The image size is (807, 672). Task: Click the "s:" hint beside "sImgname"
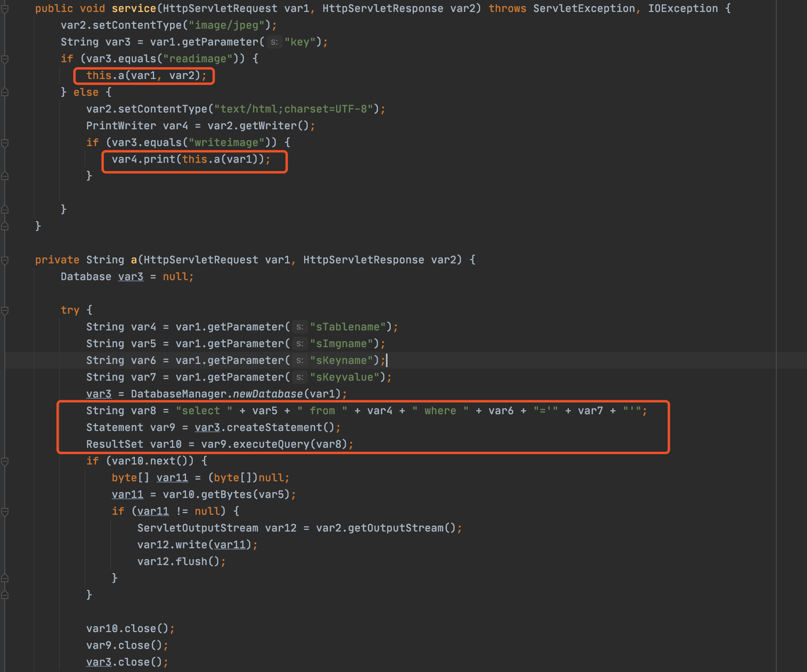pyautogui.click(x=300, y=344)
